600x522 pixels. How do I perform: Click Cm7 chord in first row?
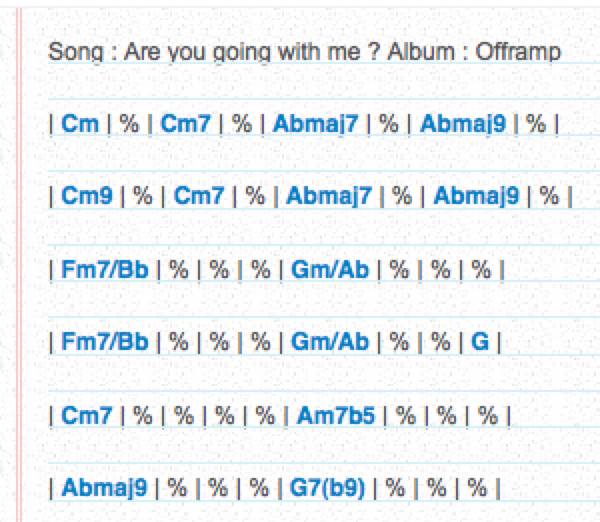[186, 124]
